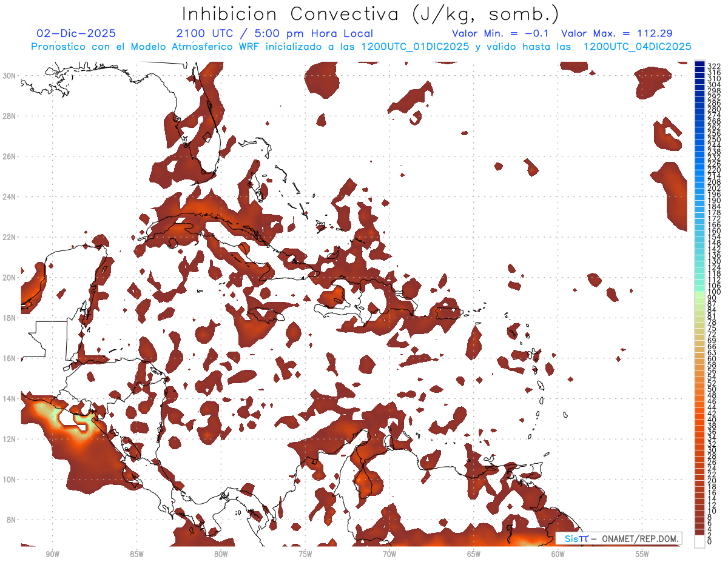Click the colorbar value '202'
The height and width of the screenshot is (562, 728).
(x=714, y=188)
